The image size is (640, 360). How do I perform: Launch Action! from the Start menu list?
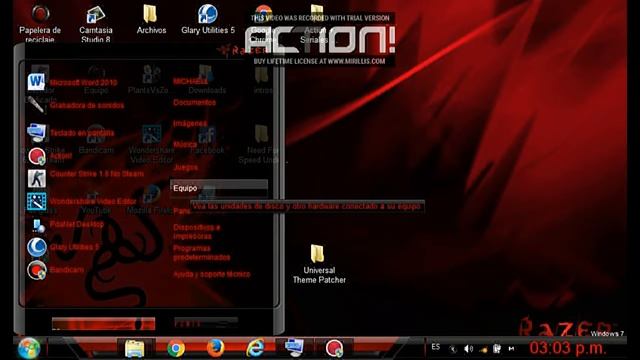[x=50, y=156]
